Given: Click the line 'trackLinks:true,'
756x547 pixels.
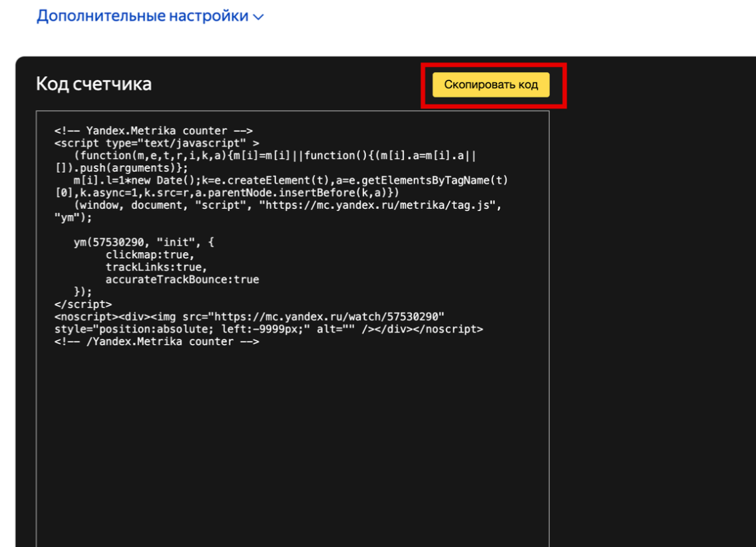Looking at the screenshot, I should 156,267.
